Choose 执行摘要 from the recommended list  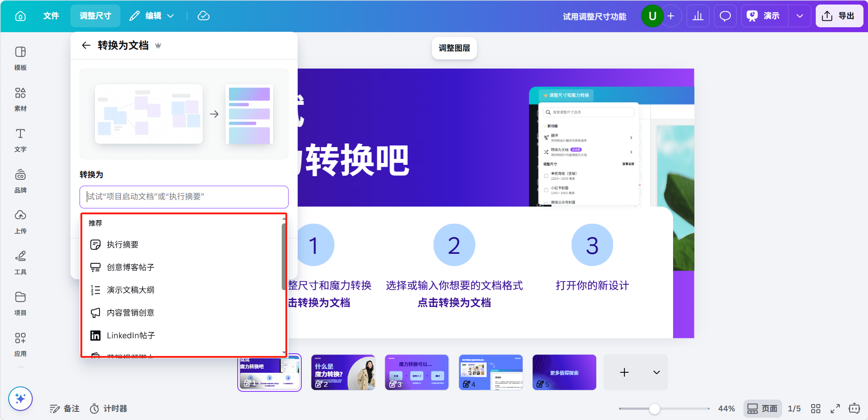(x=123, y=245)
